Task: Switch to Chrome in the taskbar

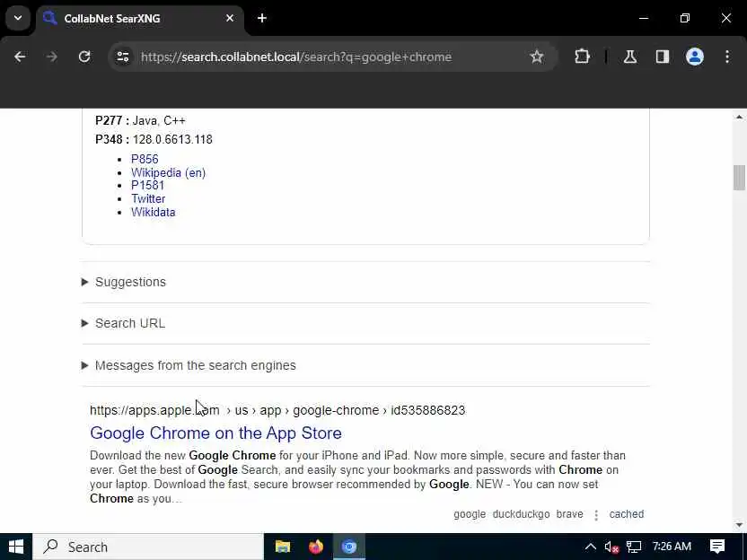Action: coord(348,547)
